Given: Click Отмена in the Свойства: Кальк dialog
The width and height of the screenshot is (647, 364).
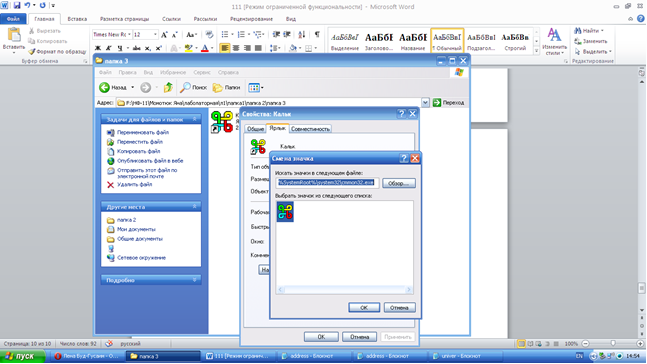Looking at the screenshot, I should point(359,337).
